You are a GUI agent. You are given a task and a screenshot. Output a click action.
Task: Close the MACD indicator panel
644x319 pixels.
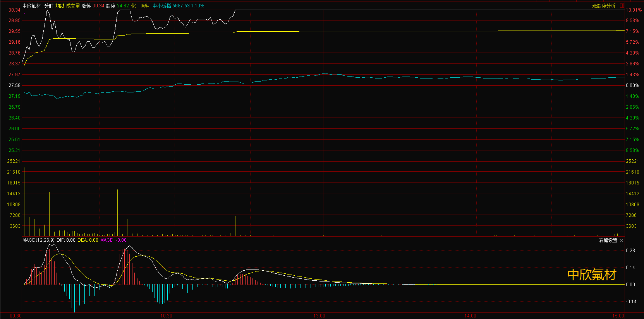point(622,241)
